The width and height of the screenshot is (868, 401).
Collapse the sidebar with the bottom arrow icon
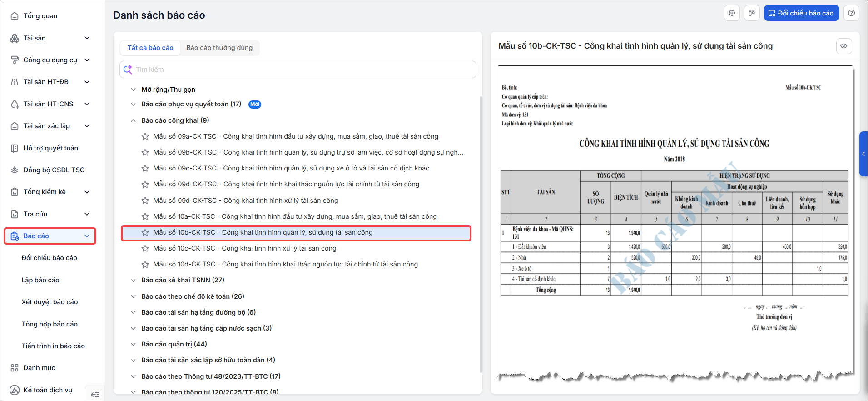(95, 395)
